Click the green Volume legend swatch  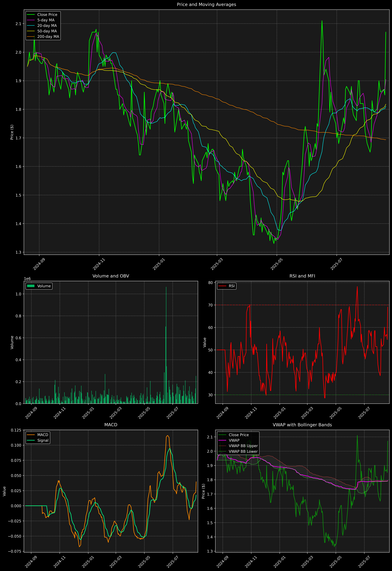[x=31, y=286]
